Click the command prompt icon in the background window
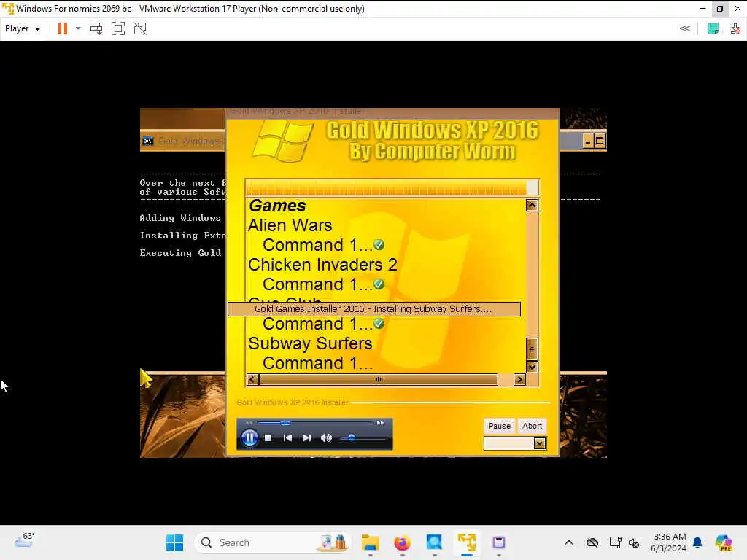The height and width of the screenshot is (560, 747). pos(147,141)
